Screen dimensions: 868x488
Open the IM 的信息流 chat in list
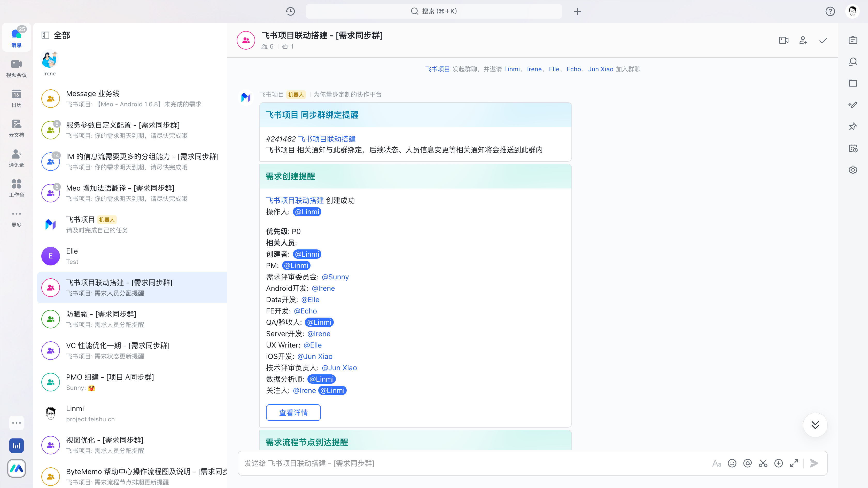pyautogui.click(x=133, y=161)
